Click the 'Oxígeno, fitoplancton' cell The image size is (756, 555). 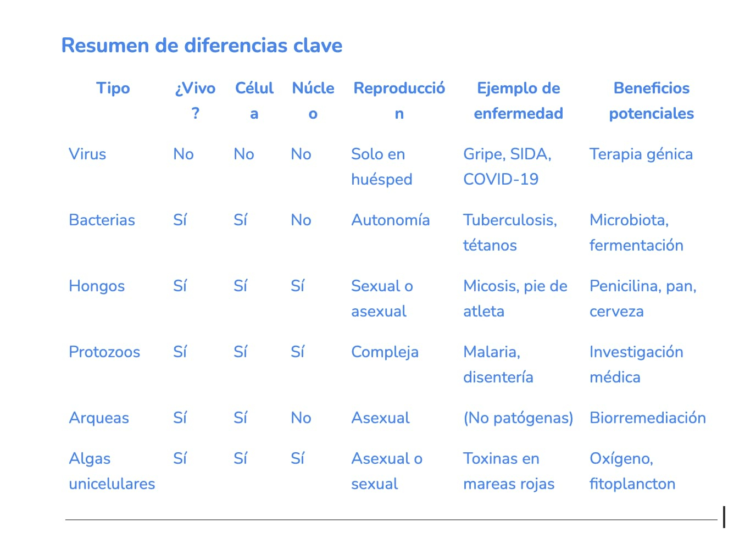pos(632,471)
